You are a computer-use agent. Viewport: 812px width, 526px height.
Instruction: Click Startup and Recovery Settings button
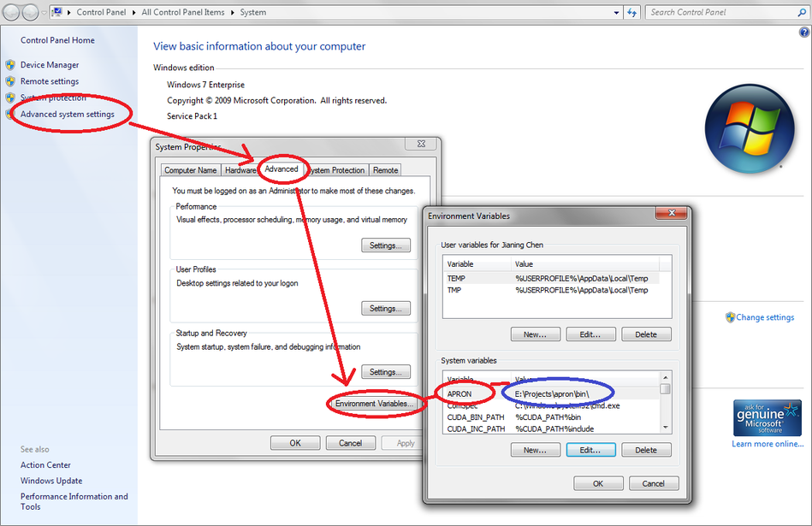tap(386, 372)
